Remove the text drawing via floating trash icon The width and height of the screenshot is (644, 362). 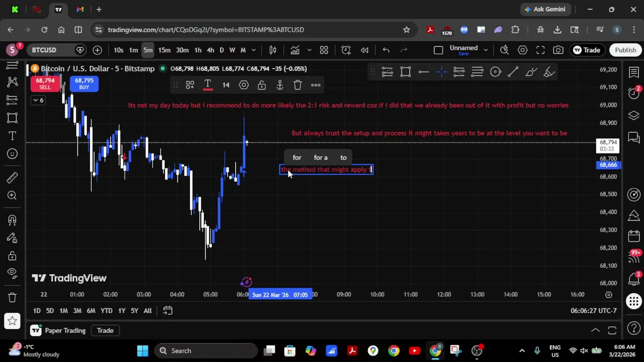(298, 85)
